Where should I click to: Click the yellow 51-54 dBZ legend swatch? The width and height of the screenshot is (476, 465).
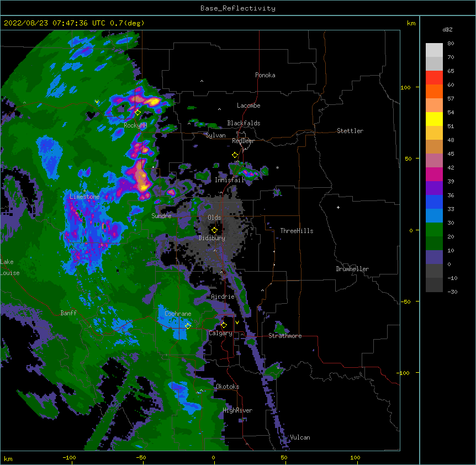pyautogui.click(x=434, y=119)
